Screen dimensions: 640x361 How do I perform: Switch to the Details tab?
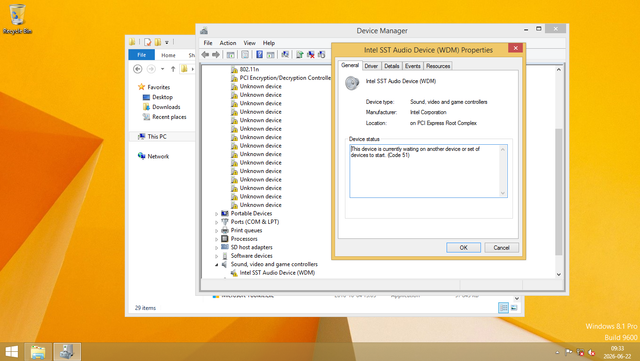391,66
